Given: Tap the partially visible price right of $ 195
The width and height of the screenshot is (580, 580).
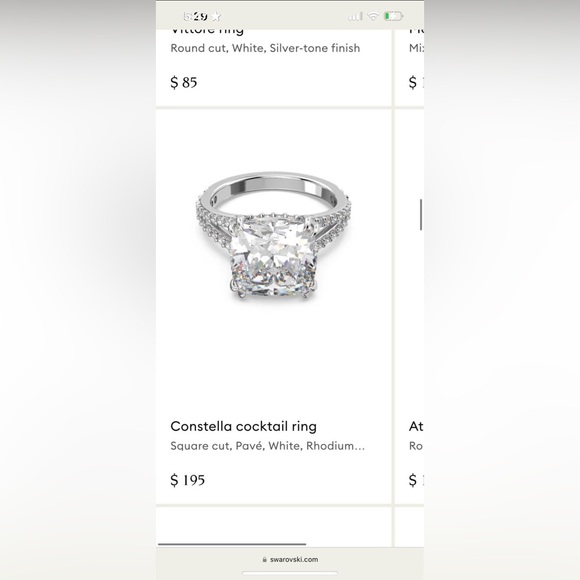Looking at the screenshot, I should pos(416,480).
